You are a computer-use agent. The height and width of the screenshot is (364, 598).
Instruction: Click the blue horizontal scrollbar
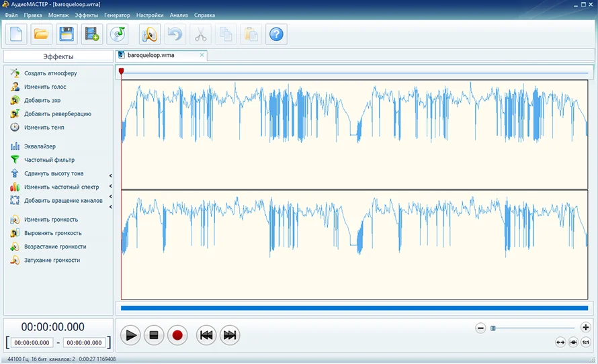point(354,308)
